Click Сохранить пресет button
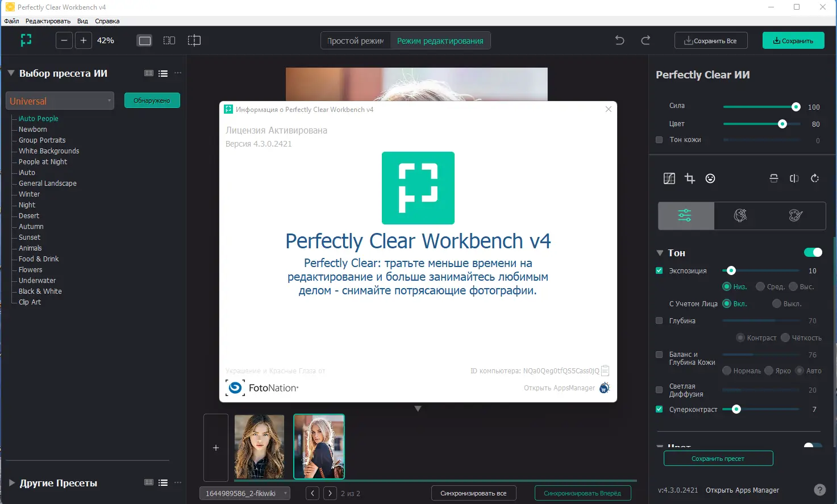Viewport: 837px width, 504px height. point(718,459)
